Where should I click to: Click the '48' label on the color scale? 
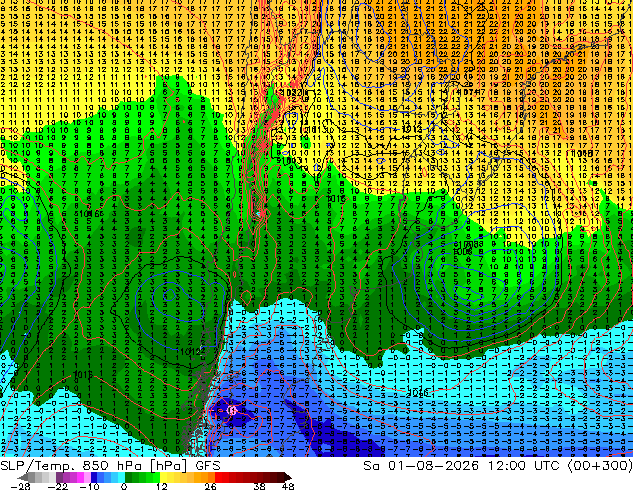tap(288, 486)
